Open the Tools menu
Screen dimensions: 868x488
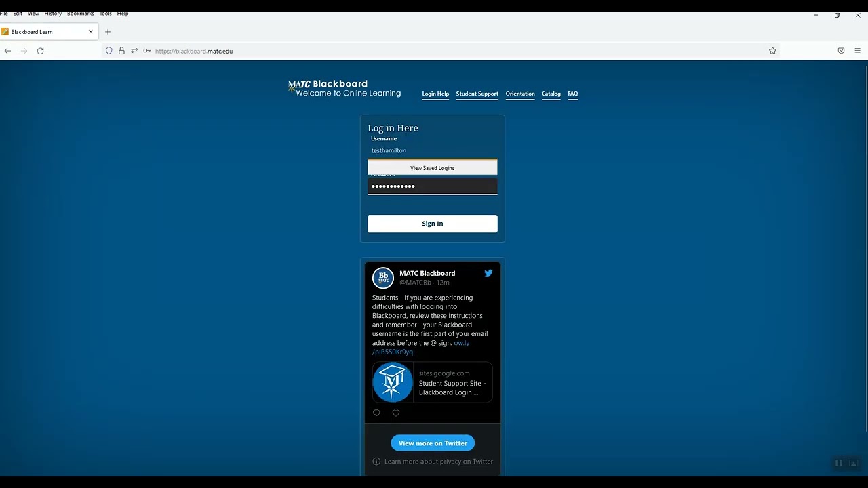coord(106,14)
